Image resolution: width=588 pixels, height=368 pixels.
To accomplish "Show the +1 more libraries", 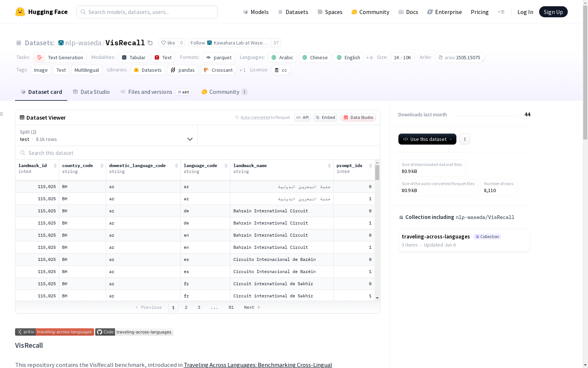I will pyautogui.click(x=243, y=70).
